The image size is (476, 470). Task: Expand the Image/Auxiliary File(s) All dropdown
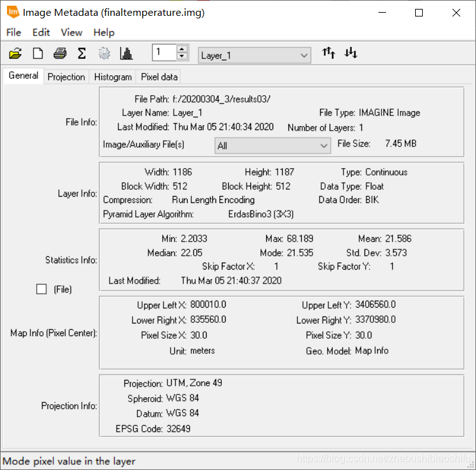273,145
